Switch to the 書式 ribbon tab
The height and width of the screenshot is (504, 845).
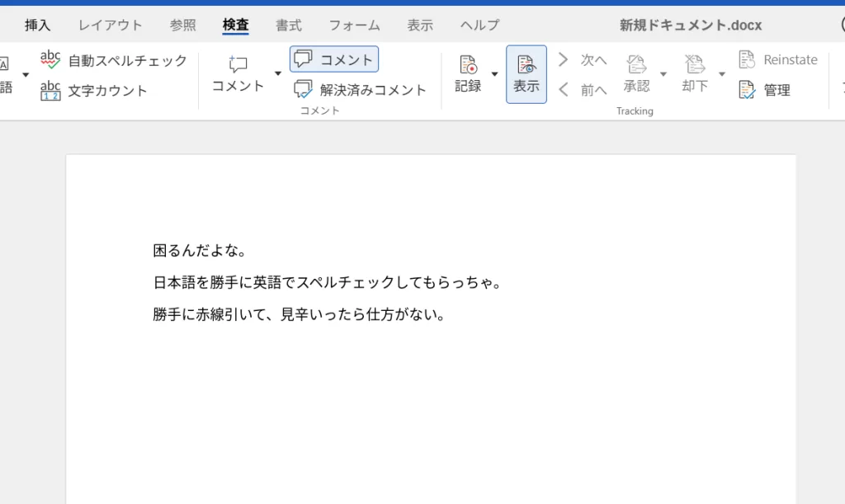pyautogui.click(x=288, y=25)
